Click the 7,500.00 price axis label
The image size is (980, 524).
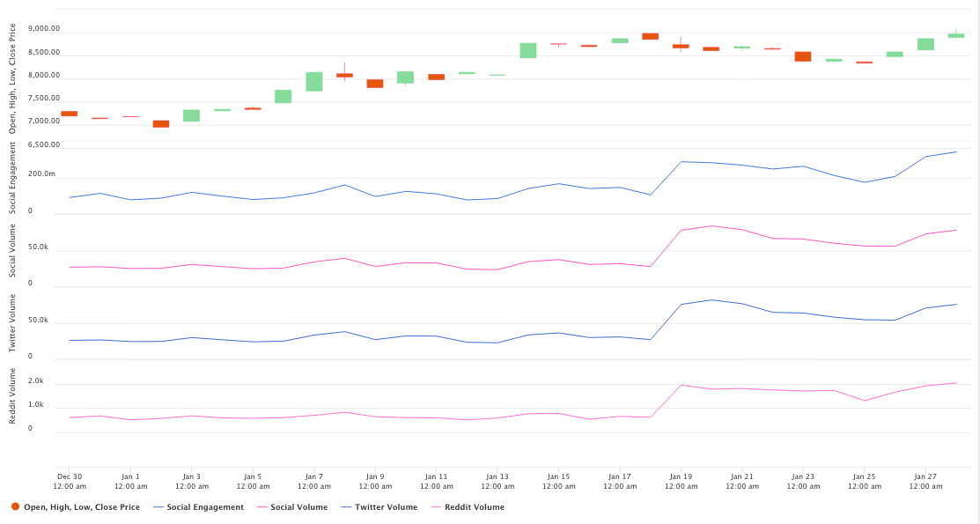click(44, 98)
